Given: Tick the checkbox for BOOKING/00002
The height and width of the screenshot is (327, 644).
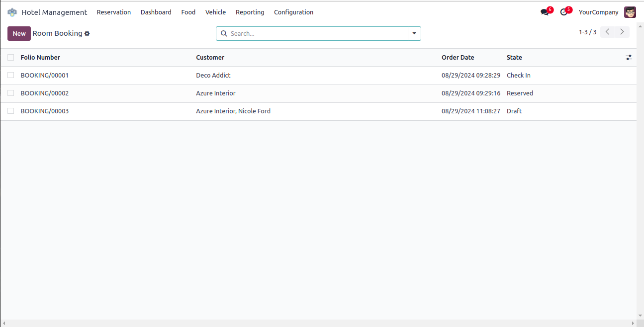Looking at the screenshot, I should 11,93.
